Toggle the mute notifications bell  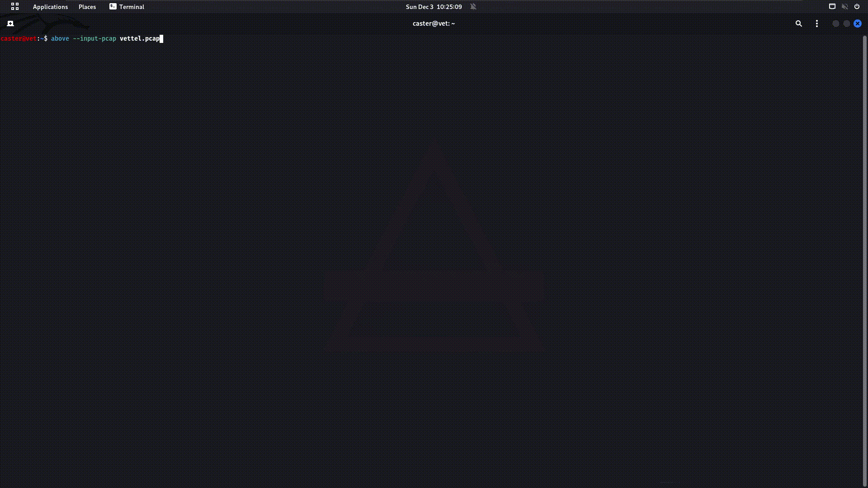pyautogui.click(x=473, y=6)
